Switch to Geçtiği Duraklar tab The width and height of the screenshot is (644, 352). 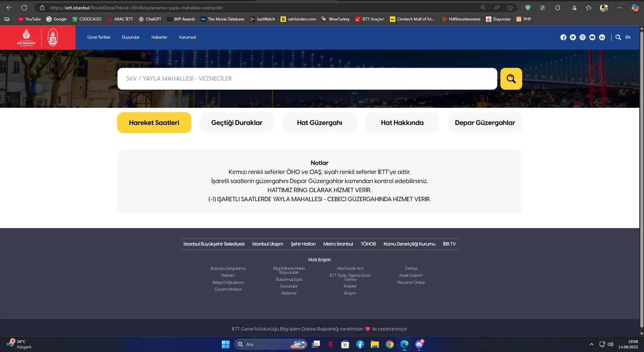click(237, 123)
